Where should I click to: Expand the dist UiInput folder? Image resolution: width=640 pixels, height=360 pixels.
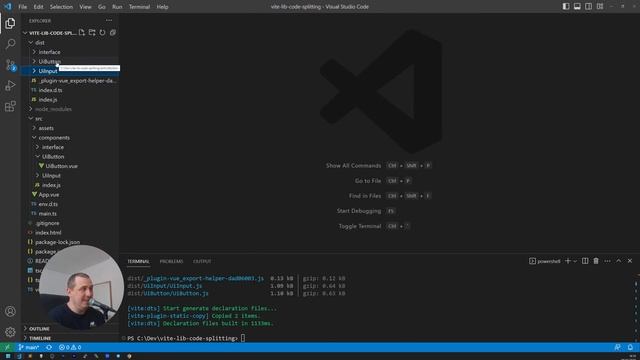tap(70, 71)
